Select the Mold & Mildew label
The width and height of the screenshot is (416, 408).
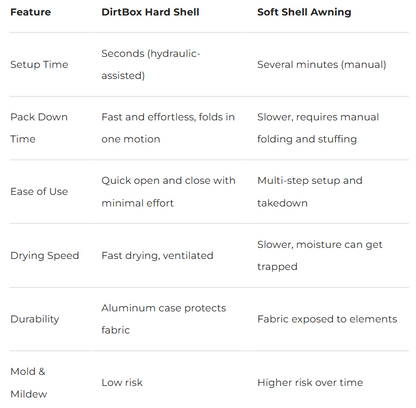click(x=29, y=383)
